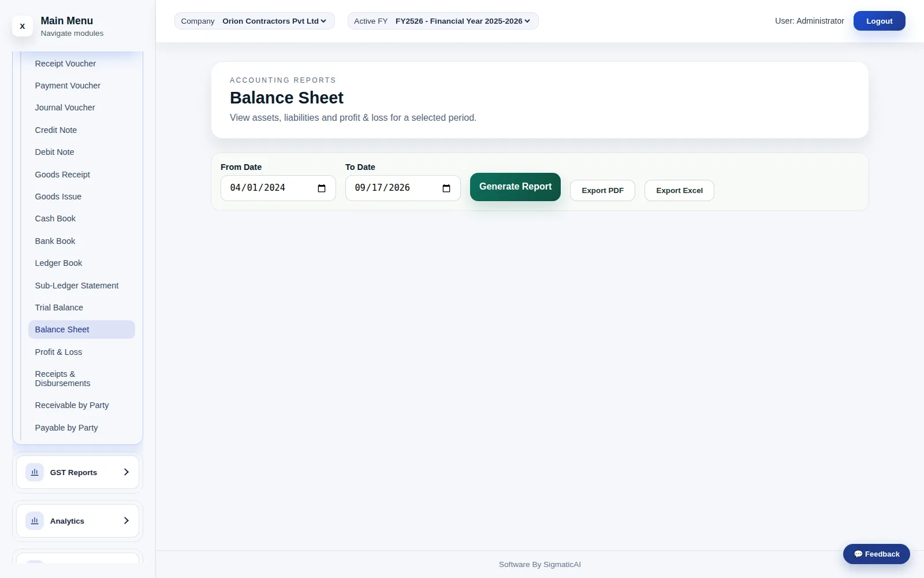
Task: Navigate to Cash Book
Action: point(81,218)
